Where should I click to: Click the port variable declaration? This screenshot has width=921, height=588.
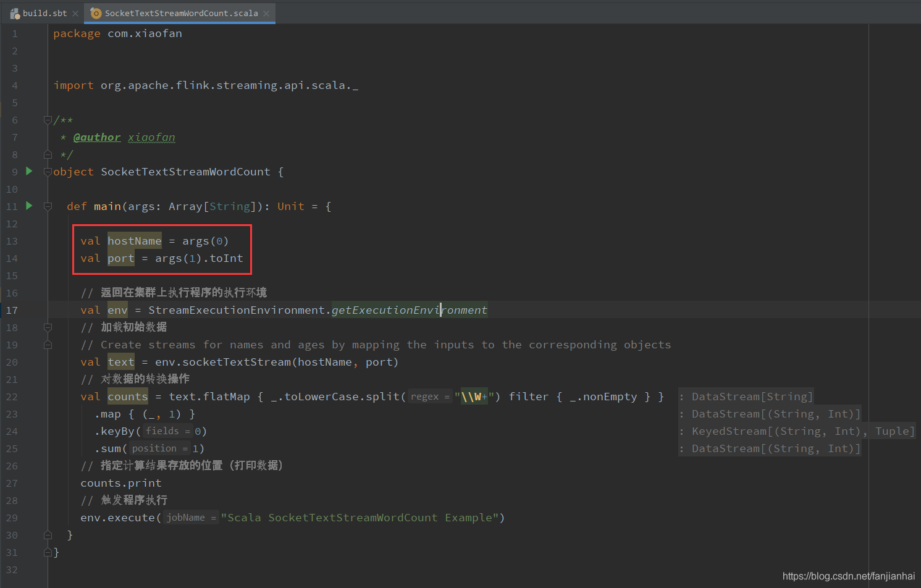121,258
